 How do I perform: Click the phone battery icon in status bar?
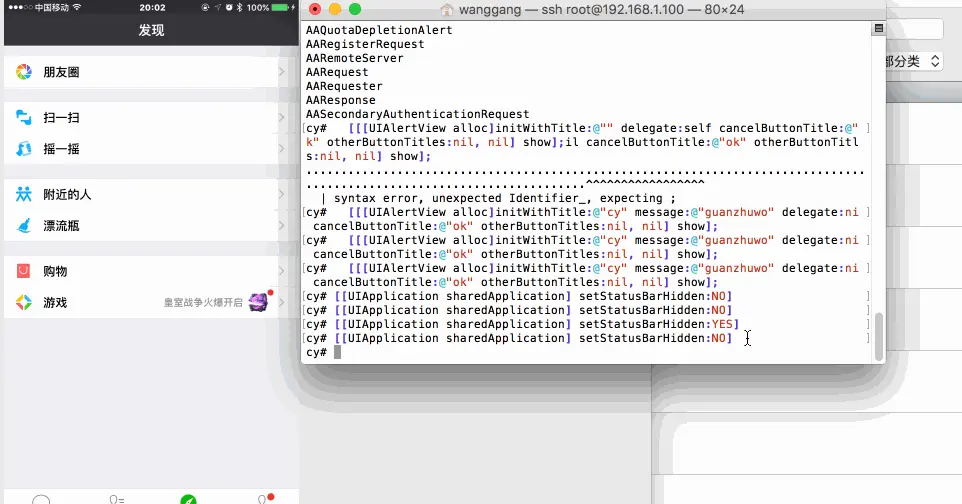(280, 7)
